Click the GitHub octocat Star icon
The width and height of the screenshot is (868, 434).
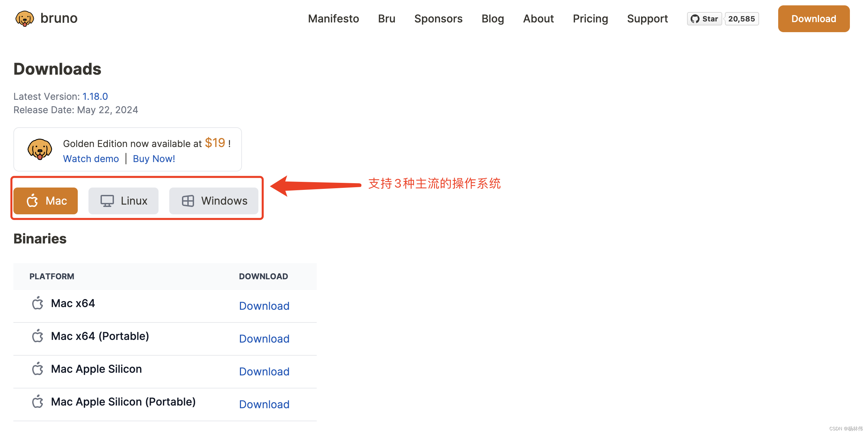[695, 19]
